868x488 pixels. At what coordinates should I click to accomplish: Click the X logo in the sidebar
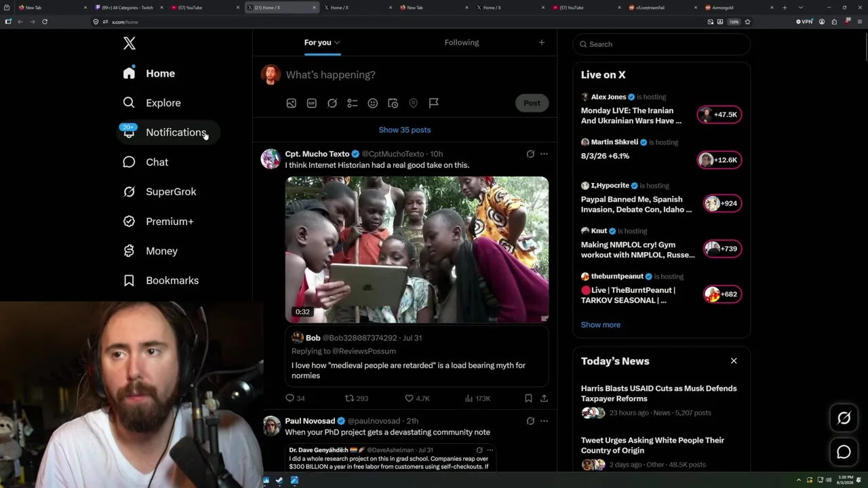[130, 44]
